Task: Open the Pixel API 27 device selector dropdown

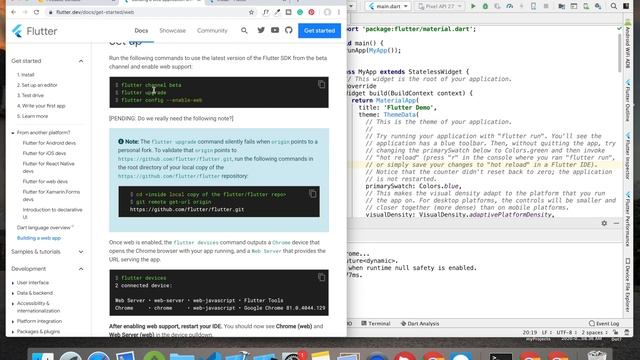Action: click(x=440, y=6)
